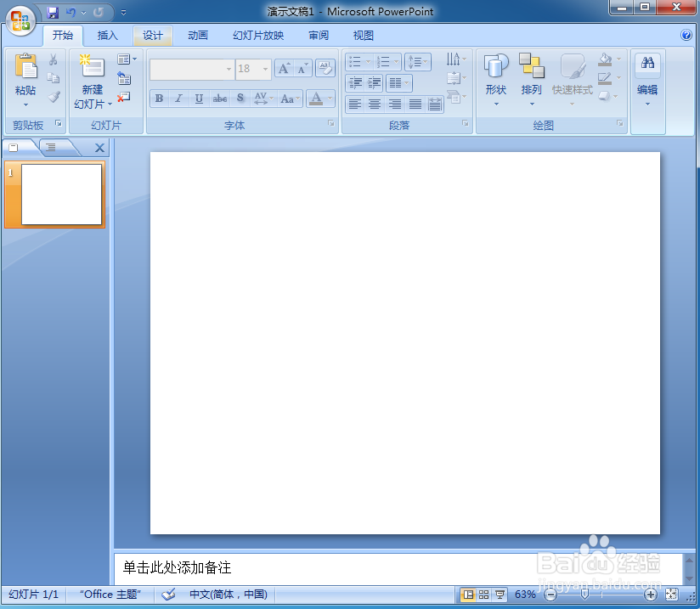
Task: Delete the current slide
Action: pos(123,97)
